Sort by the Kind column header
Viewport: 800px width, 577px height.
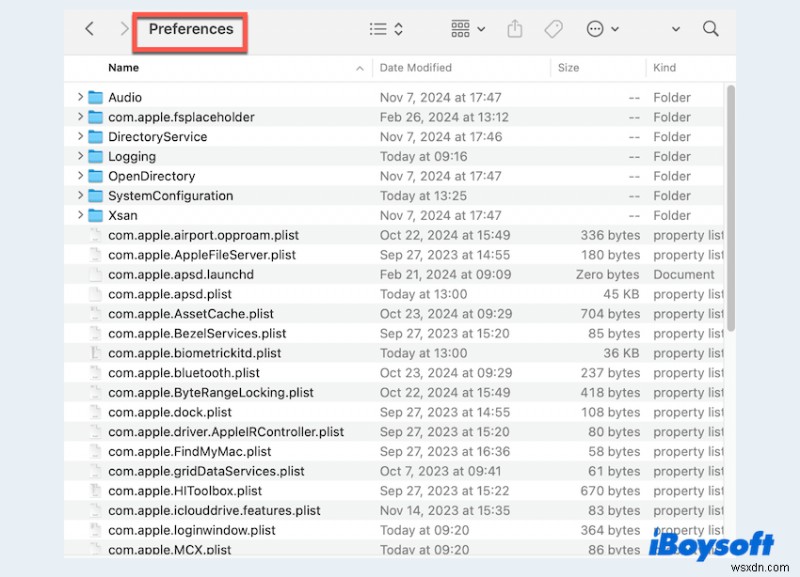pos(664,68)
